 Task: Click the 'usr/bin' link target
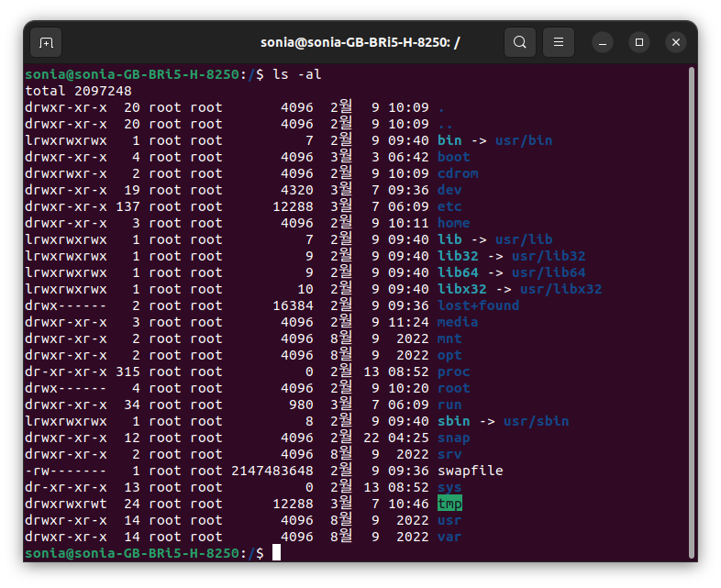click(524, 140)
